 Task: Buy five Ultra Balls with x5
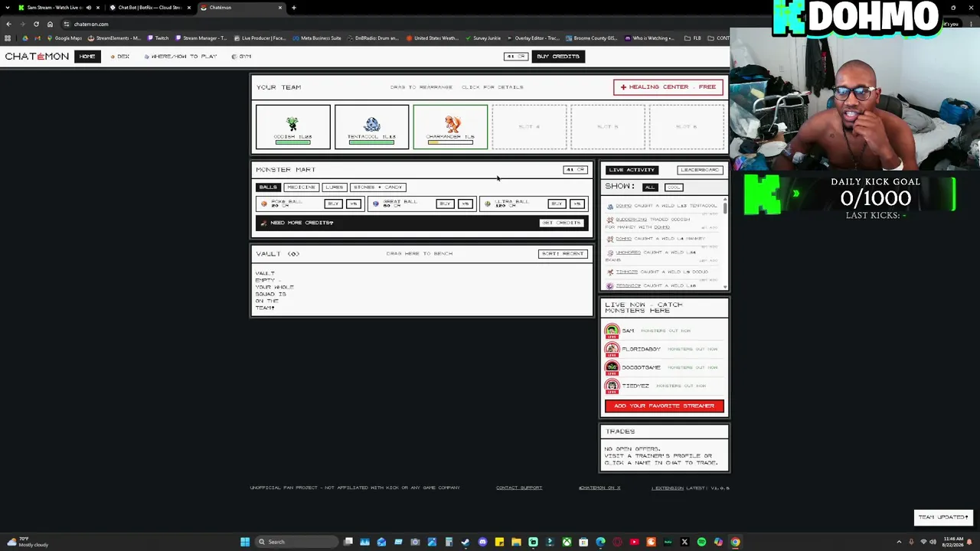pyautogui.click(x=577, y=204)
